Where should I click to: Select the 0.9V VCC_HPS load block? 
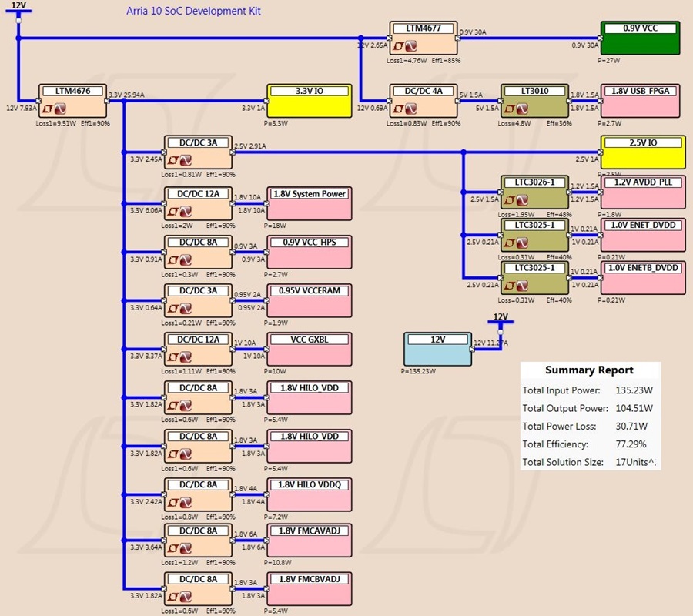pyautogui.click(x=310, y=253)
